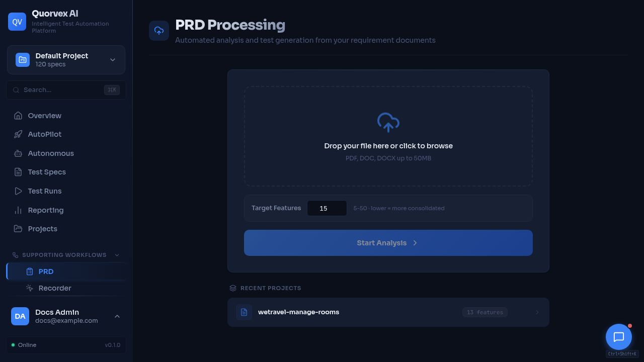Click the QV Quorvex AI logo
Image resolution: width=644 pixels, height=362 pixels.
[x=17, y=22]
